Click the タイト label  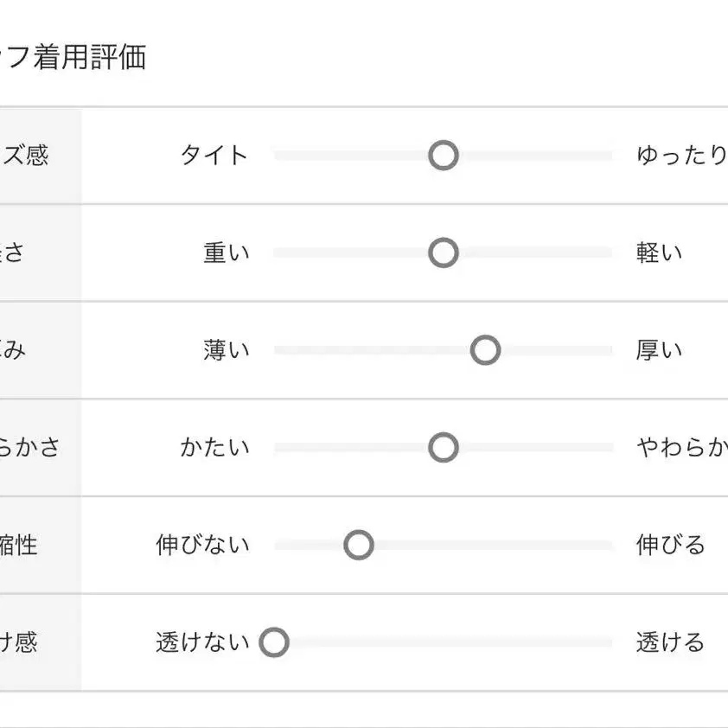point(214,156)
